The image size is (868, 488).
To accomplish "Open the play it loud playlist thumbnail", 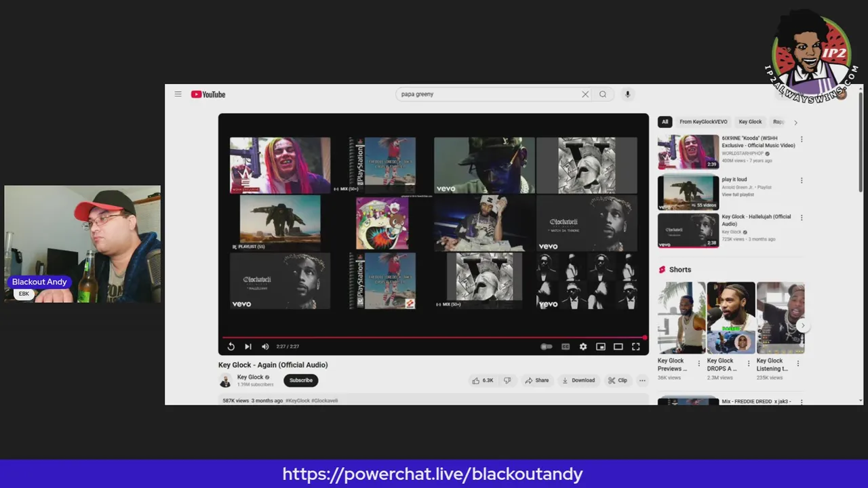I will pyautogui.click(x=688, y=193).
